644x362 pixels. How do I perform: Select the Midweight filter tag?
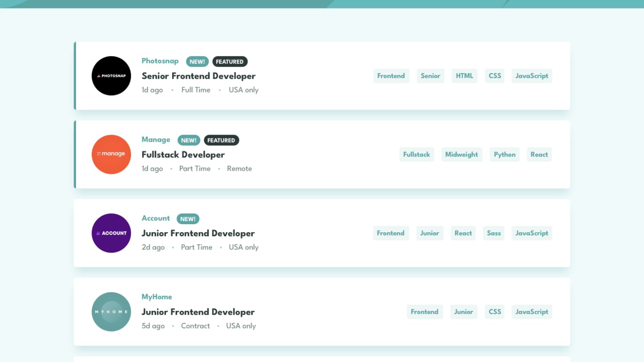pos(461,155)
